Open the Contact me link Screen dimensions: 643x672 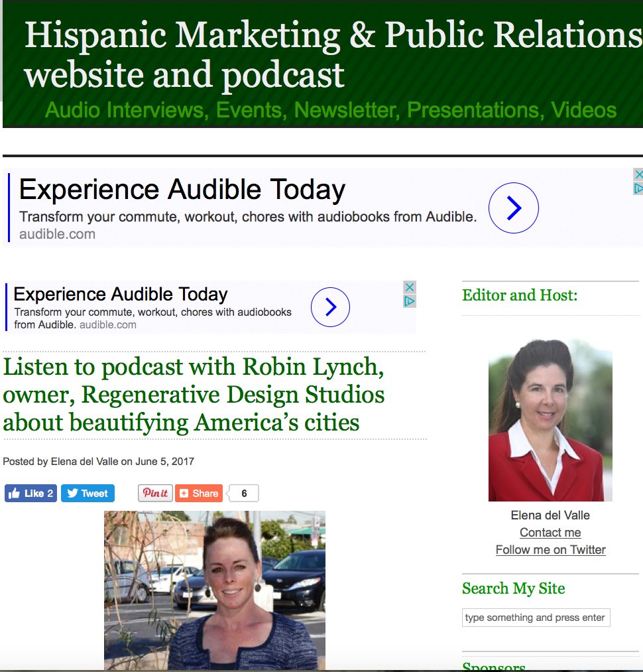tap(550, 532)
